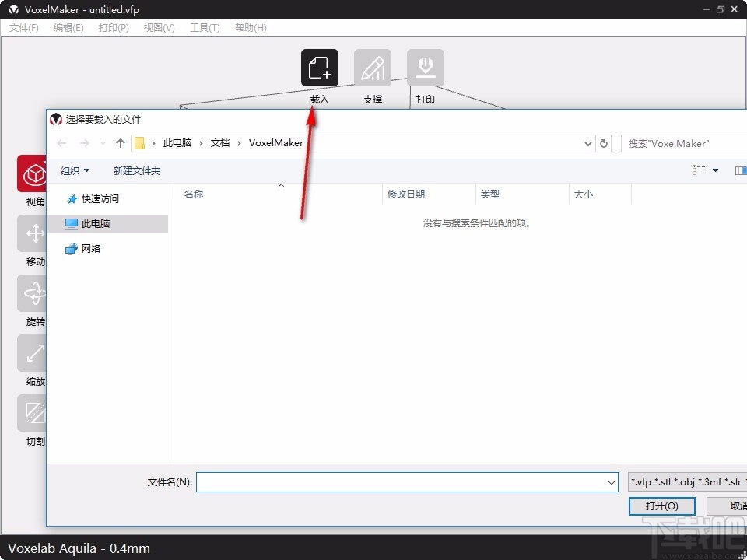The width and height of the screenshot is (747, 560).
Task: Select the Move (移动) tool
Action: coord(32,233)
